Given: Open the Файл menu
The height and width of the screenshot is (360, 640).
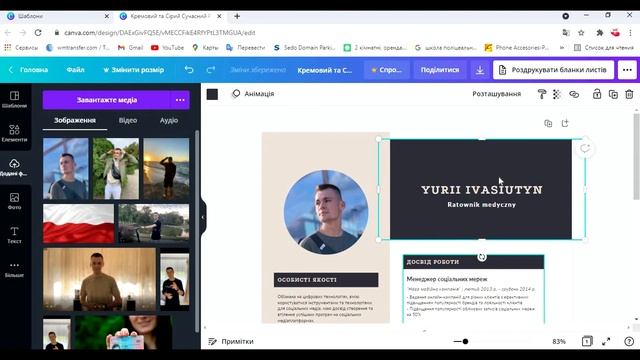Looking at the screenshot, I should pos(76,70).
